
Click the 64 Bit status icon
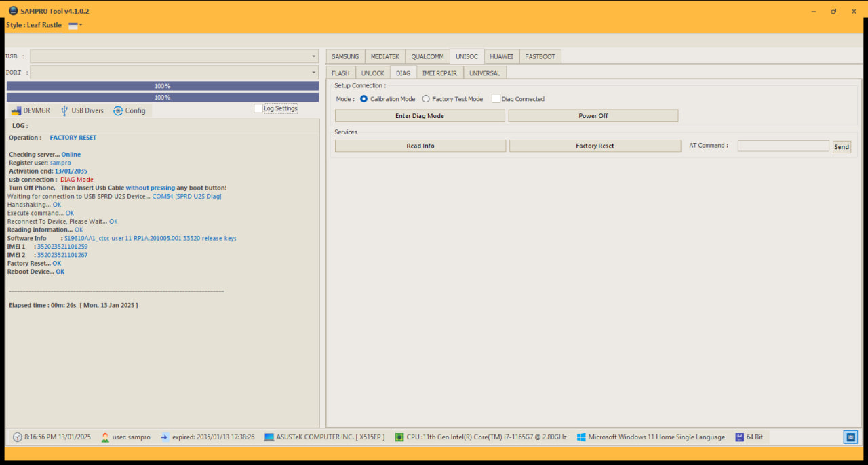[739, 437]
